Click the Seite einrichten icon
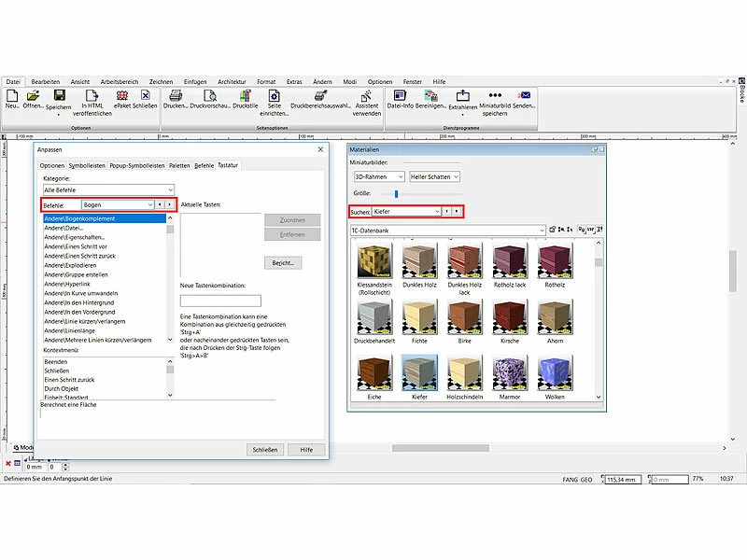 pos(274,96)
